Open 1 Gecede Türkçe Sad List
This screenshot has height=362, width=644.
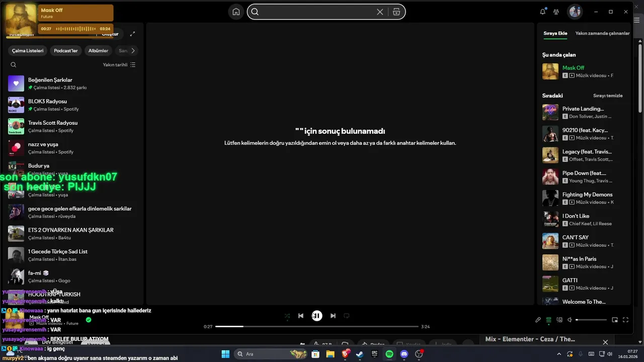[72, 255]
